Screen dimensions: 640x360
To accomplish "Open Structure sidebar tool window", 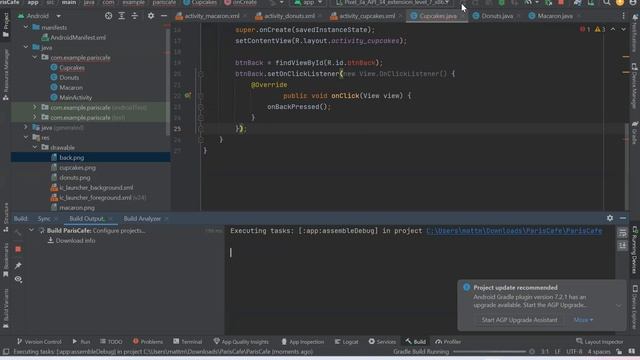I will click(x=6, y=217).
